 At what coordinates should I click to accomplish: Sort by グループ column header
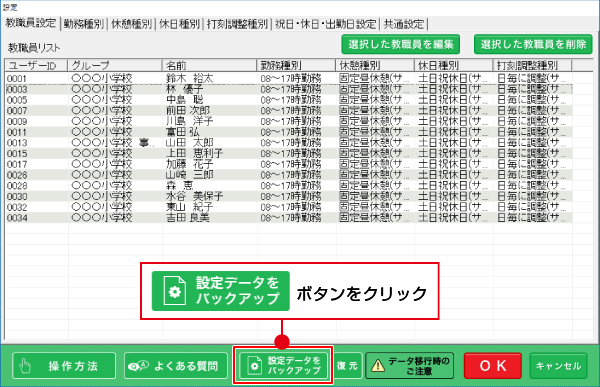pyautogui.click(x=115, y=65)
